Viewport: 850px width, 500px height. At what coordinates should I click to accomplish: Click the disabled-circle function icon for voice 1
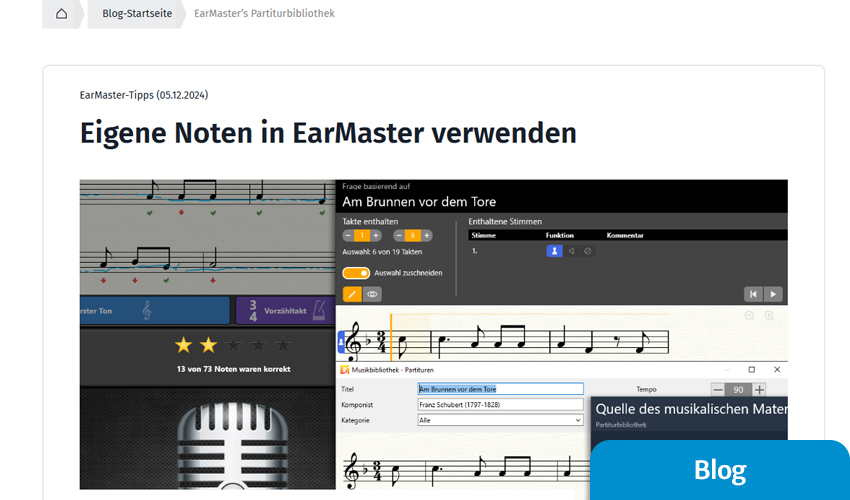tap(587, 251)
